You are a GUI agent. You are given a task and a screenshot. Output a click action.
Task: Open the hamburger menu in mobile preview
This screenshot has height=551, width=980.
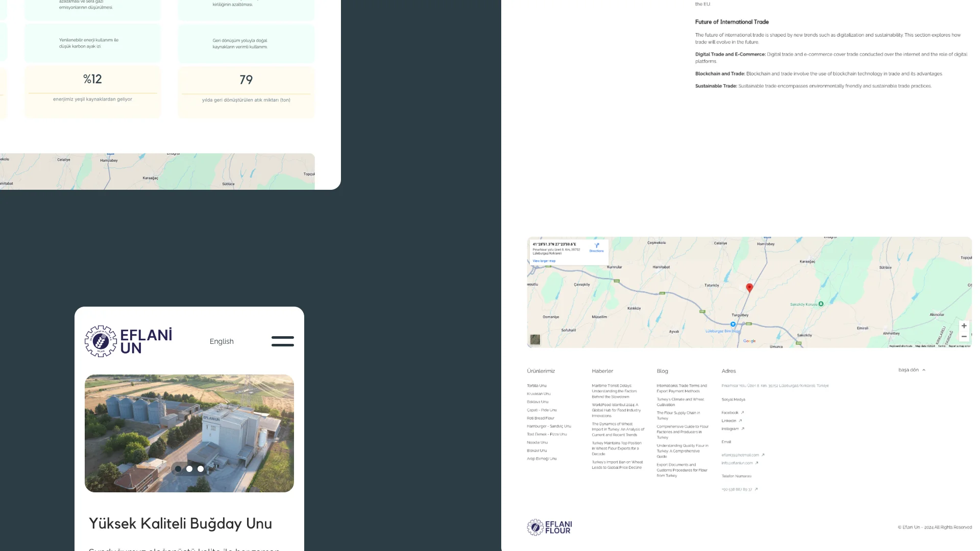[282, 341]
